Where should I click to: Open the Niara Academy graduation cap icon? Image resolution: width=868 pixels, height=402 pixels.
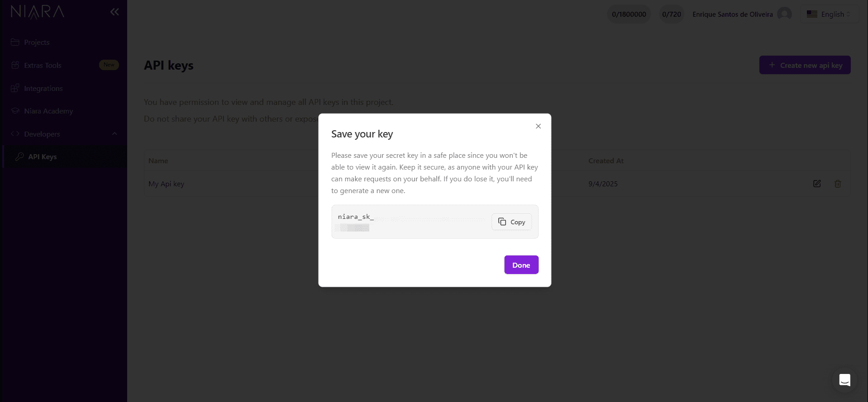click(x=15, y=111)
